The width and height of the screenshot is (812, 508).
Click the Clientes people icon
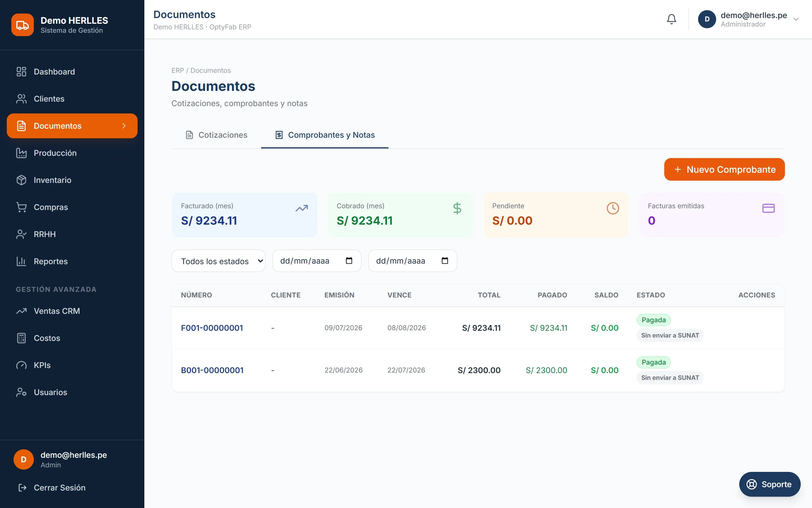coord(21,99)
